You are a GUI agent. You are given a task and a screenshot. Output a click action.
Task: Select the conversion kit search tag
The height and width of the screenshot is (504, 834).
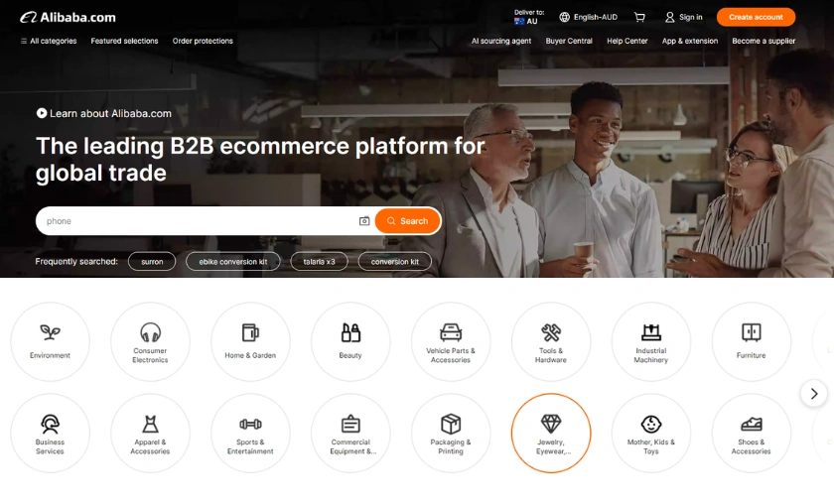[x=395, y=262]
